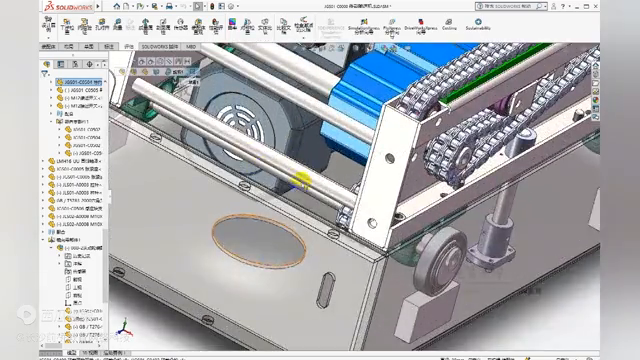Image resolution: width=640 pixels, height=360 pixels.
Task: Click the Print icon in quick toolbar
Action: [x=169, y=6]
